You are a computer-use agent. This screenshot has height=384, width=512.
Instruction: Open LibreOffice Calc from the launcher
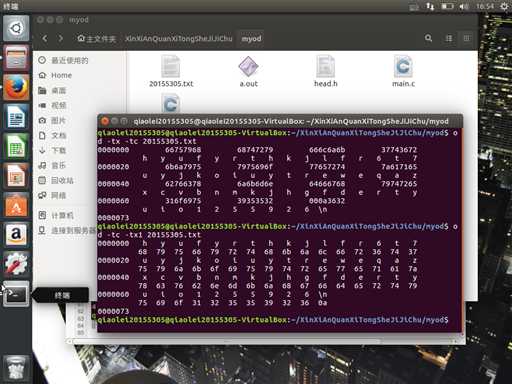click(x=16, y=146)
